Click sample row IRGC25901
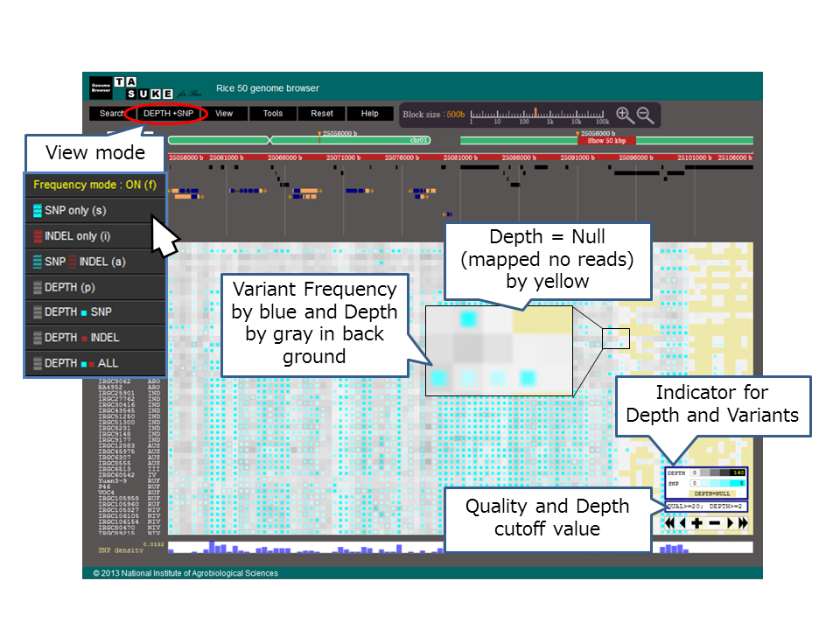This screenshot has width=840, height=630. click(129, 393)
